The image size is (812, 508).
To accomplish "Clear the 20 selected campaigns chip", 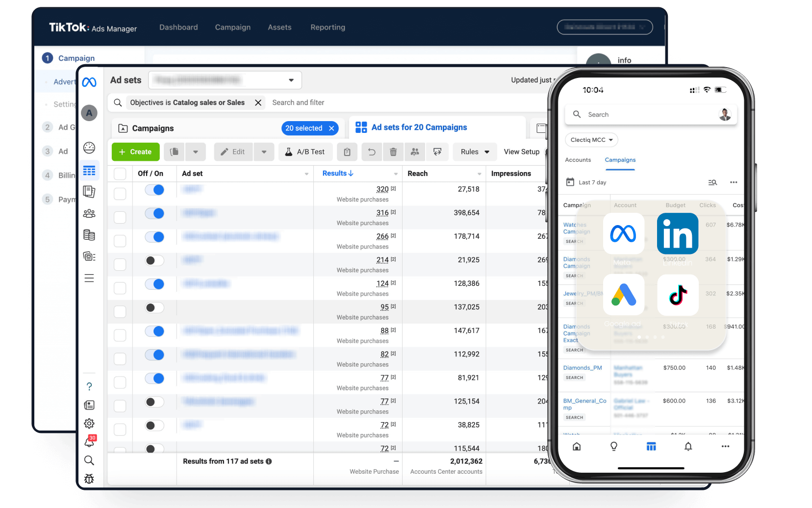I will (x=331, y=128).
